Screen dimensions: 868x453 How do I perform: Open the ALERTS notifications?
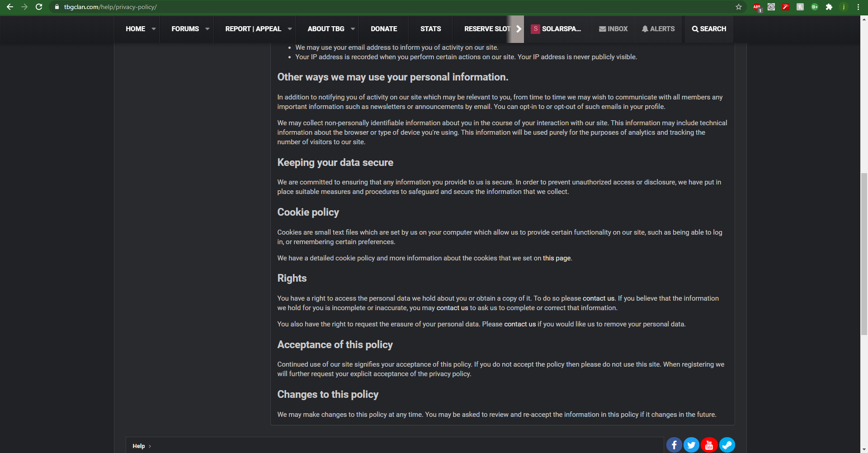pos(658,29)
